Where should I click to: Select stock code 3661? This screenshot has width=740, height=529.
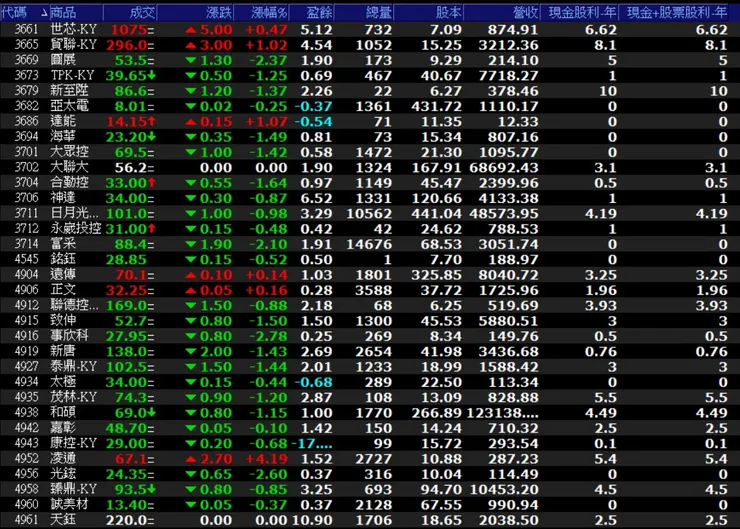pos(26,29)
